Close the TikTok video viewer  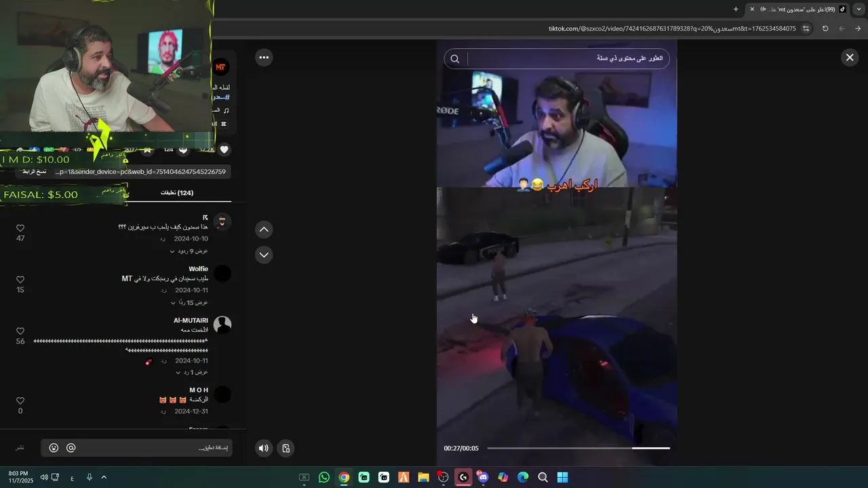coord(849,58)
